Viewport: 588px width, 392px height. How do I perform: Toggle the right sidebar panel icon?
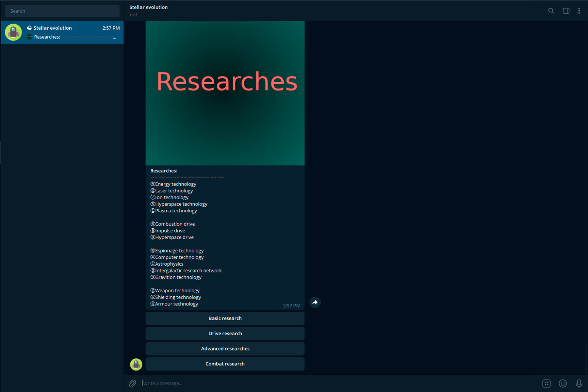click(566, 11)
